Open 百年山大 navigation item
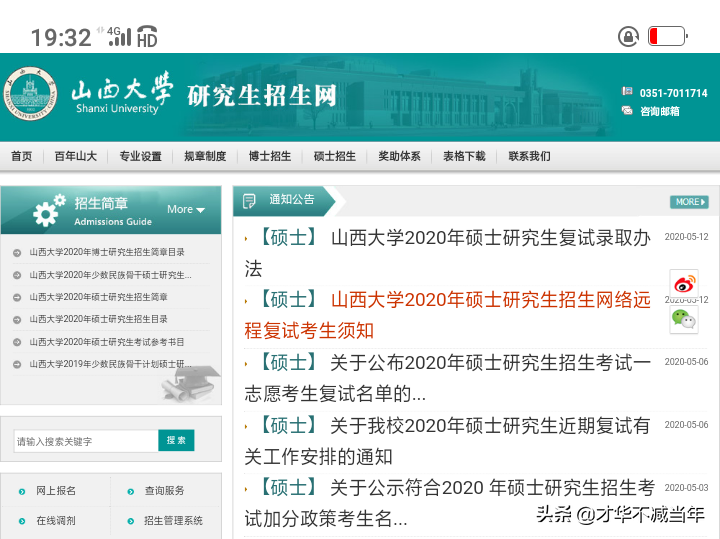 coord(76,156)
